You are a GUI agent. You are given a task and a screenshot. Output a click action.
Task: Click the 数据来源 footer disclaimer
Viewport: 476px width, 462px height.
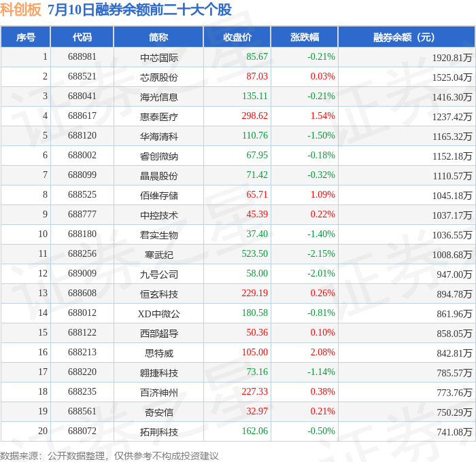coord(109,456)
